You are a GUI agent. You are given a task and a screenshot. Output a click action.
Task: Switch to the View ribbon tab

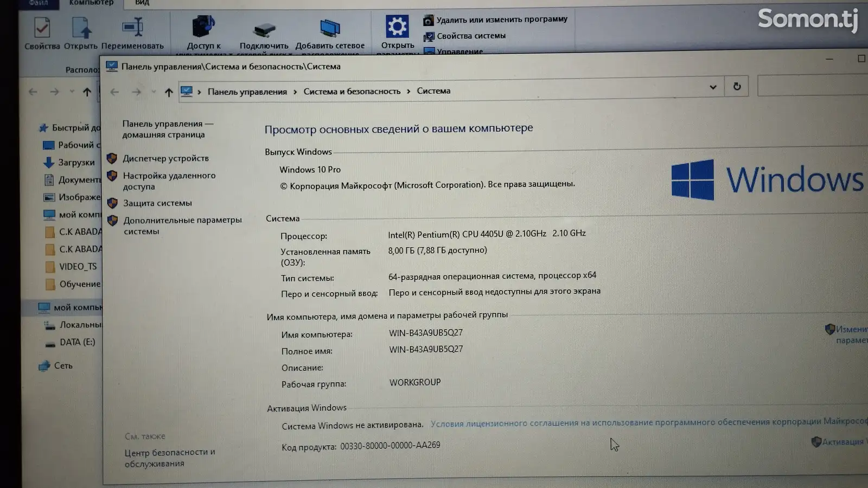[x=142, y=3]
